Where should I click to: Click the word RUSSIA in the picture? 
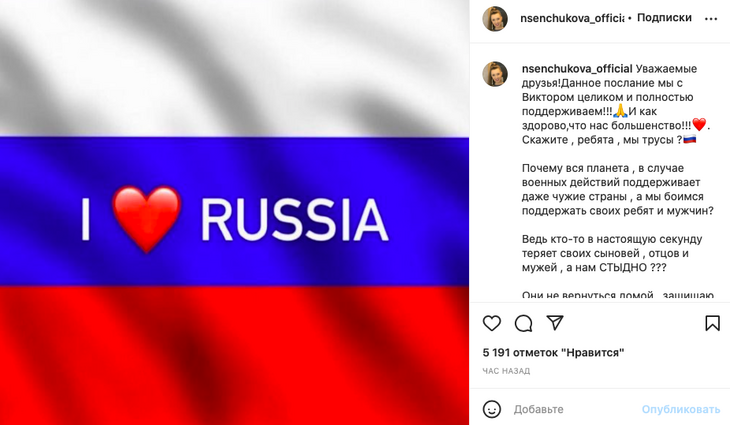click(x=294, y=220)
